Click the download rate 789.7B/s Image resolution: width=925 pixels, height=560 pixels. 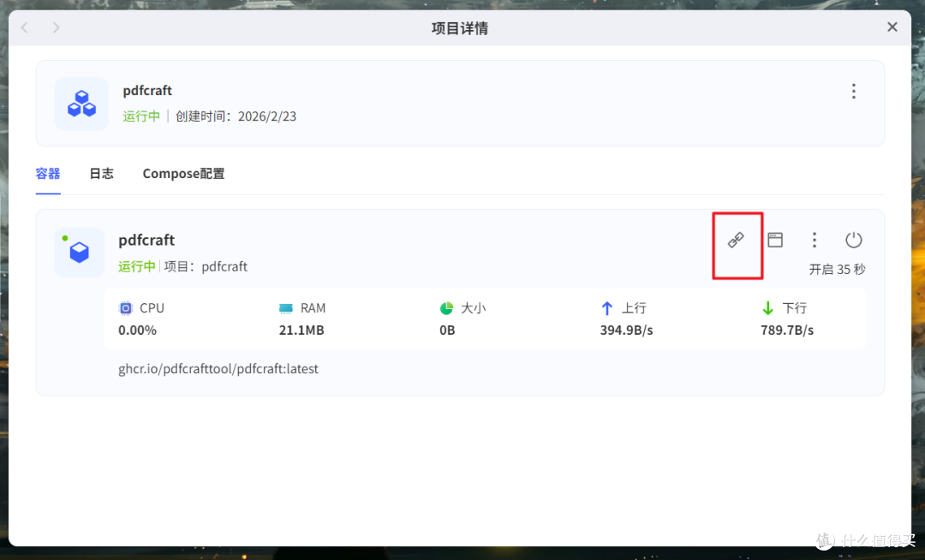(x=787, y=331)
